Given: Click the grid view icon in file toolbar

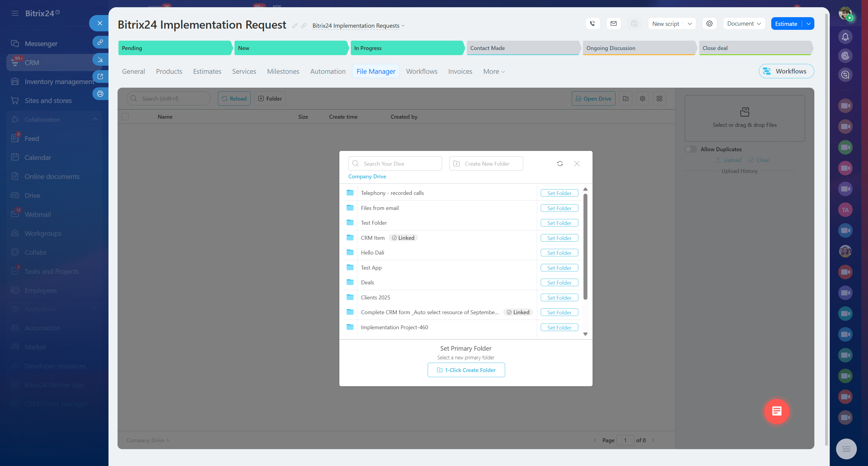Looking at the screenshot, I should [x=659, y=99].
